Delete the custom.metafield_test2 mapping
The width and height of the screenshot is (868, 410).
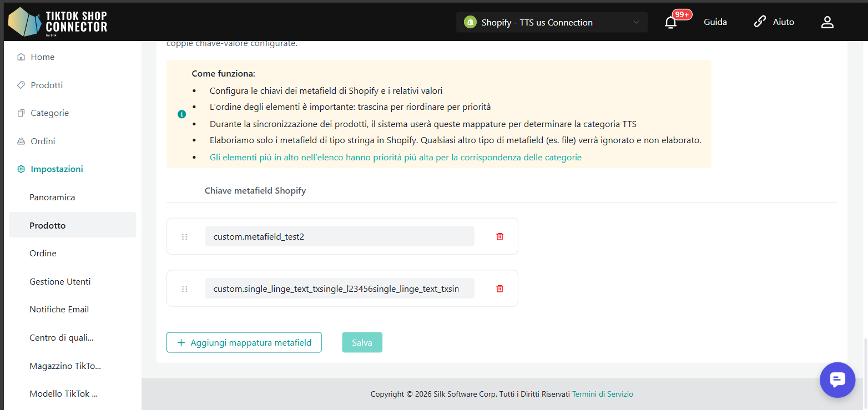point(499,236)
